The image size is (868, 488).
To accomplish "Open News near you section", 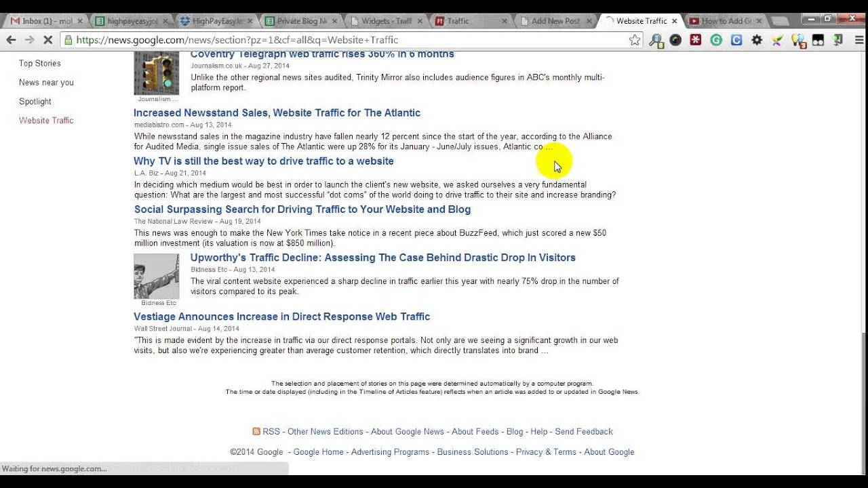I will (46, 83).
